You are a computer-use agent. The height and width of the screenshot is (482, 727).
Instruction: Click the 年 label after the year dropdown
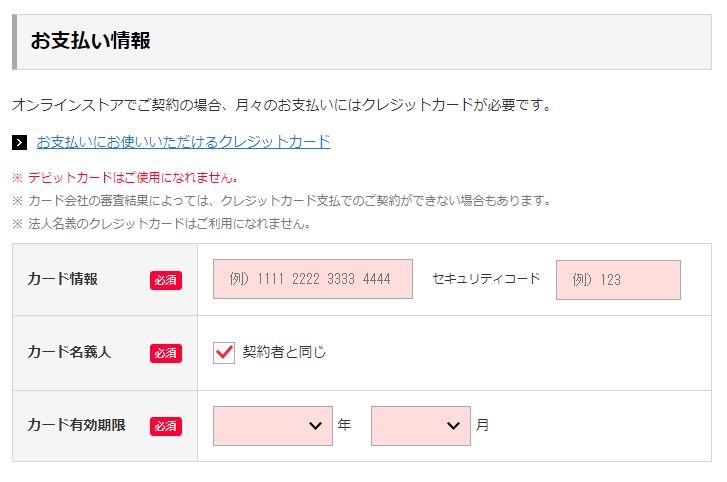tap(344, 425)
